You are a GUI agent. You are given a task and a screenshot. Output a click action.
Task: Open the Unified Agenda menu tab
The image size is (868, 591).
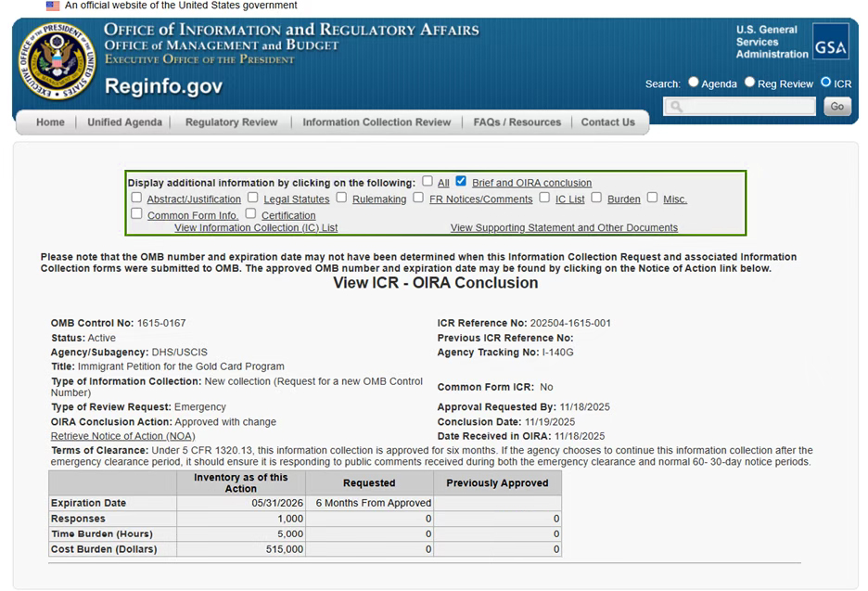[124, 122]
